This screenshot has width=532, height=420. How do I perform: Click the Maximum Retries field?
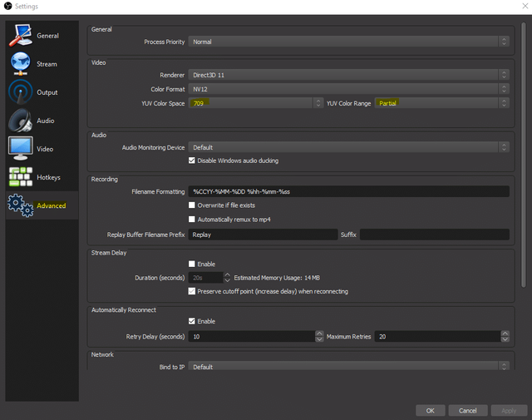[438, 337]
